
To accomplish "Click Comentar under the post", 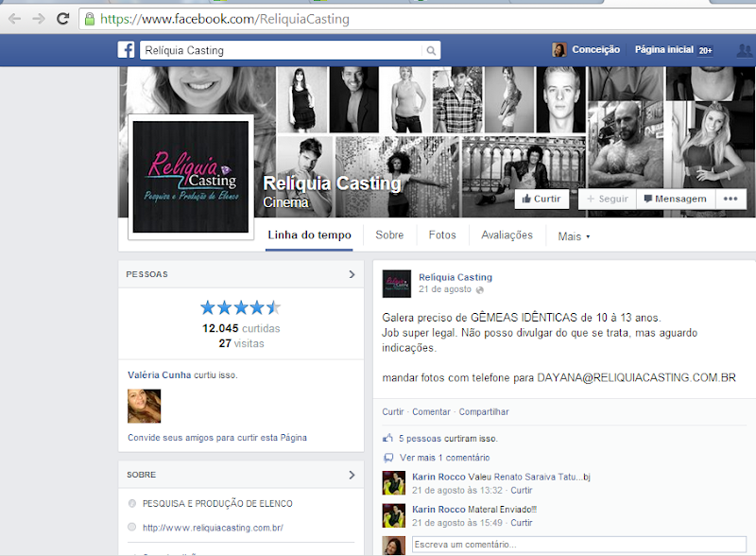I will pyautogui.click(x=431, y=411).
